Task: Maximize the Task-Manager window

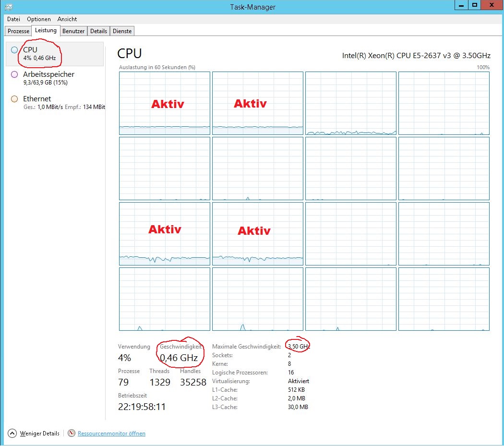Action: pyautogui.click(x=474, y=5)
